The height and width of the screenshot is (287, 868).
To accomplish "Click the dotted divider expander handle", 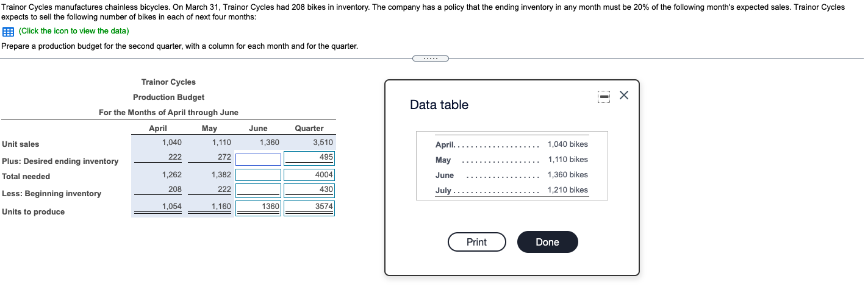I will pyautogui.click(x=430, y=58).
